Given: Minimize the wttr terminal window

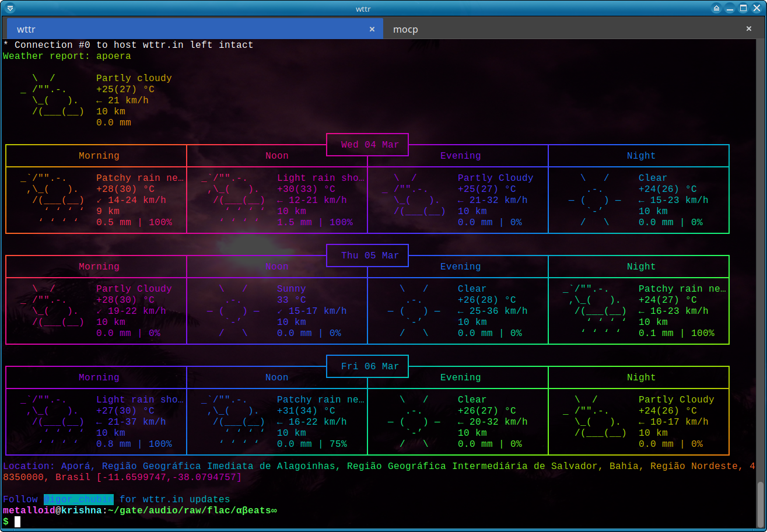Looking at the screenshot, I should click(x=730, y=8).
